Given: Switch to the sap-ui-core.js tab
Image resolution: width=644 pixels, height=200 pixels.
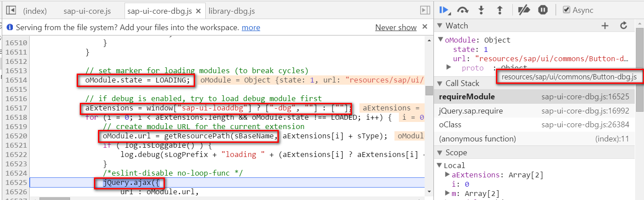Looking at the screenshot, I should point(87,11).
